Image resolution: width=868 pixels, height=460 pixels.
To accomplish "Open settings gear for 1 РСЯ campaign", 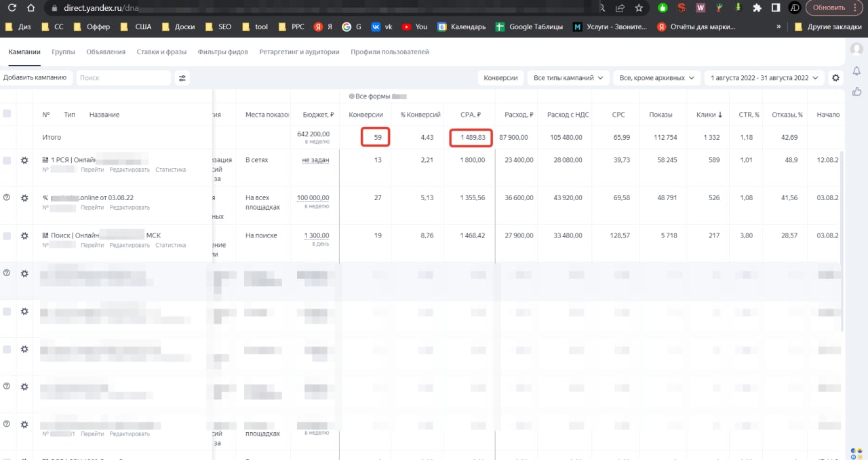I will [24, 161].
